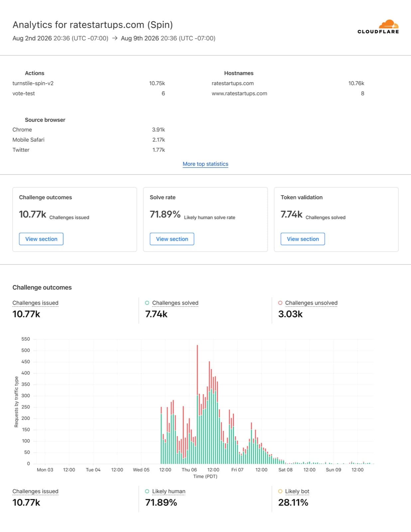Screen dimensions: 411x532
Task: Click the Time (PDT) axis title
Action: (x=205, y=476)
